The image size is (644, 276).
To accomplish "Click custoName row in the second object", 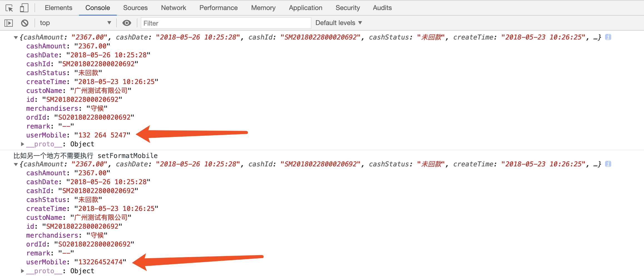I will (x=79, y=218).
